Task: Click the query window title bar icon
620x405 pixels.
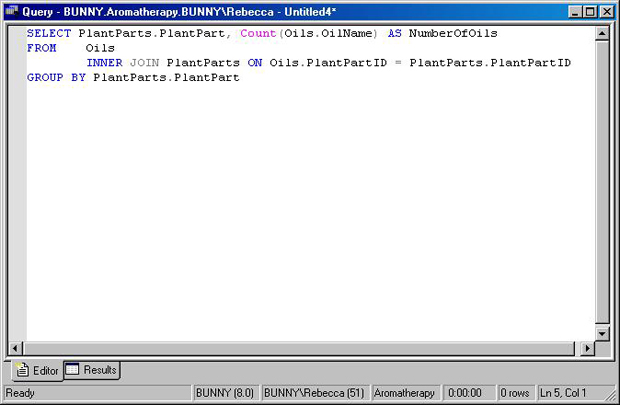Action: click(12, 11)
